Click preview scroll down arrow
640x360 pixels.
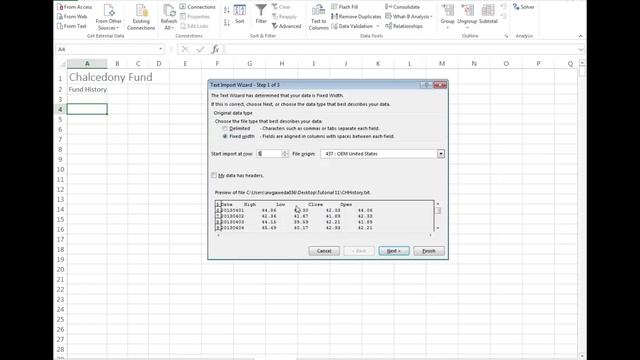click(438, 228)
